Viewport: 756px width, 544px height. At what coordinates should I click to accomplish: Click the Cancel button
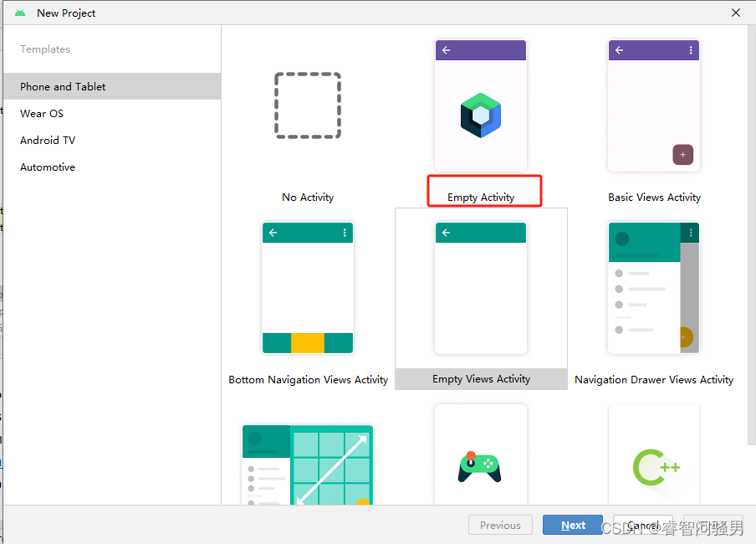tap(643, 525)
